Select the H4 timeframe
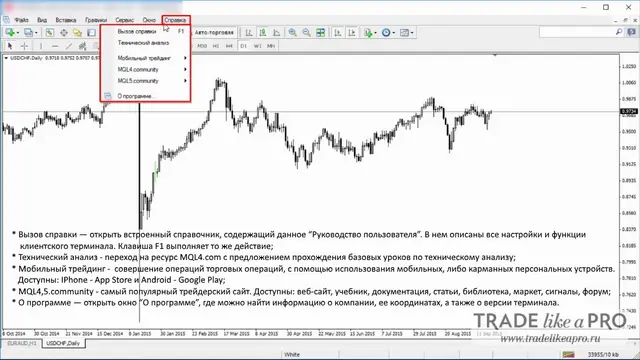The image size is (640, 360). pos(229,46)
